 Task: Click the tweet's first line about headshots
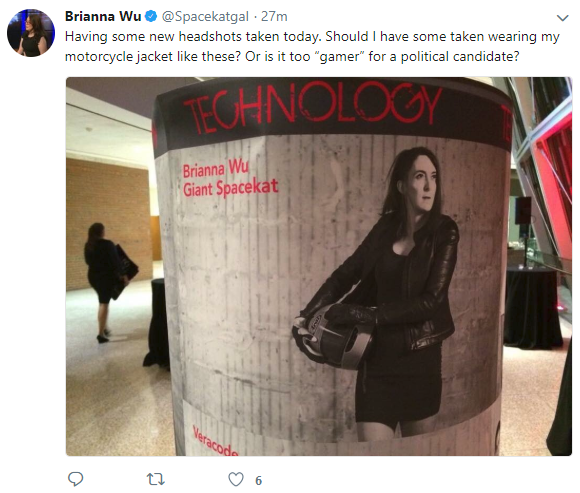pyautogui.click(x=312, y=37)
